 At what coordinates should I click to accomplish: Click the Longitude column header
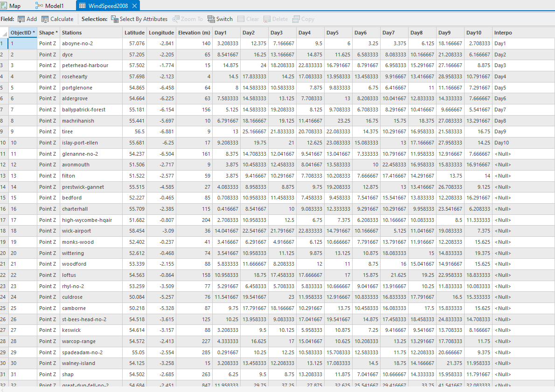[161, 33]
